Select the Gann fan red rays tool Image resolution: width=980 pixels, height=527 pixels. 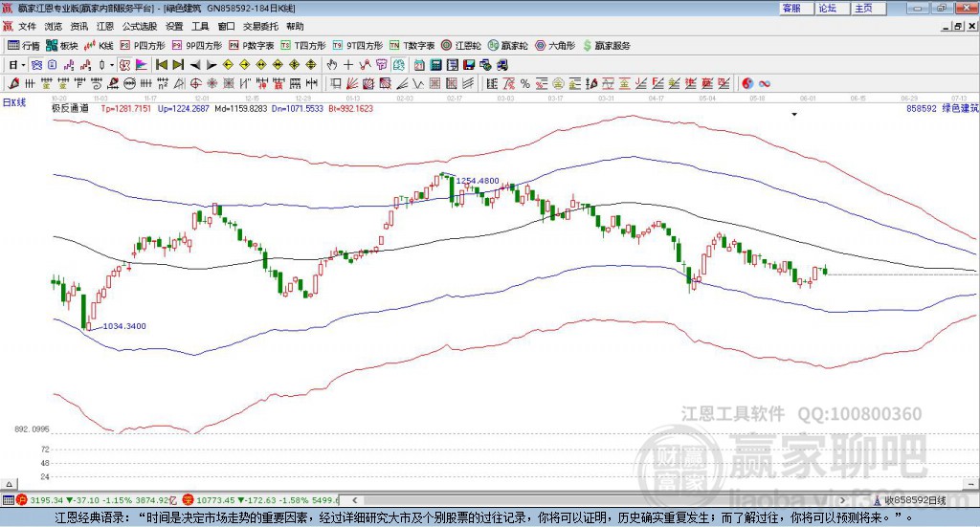pyautogui.click(x=352, y=83)
